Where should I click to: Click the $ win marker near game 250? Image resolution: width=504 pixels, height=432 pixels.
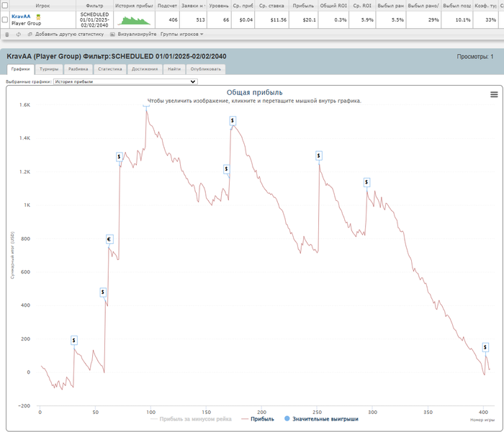[318, 156]
